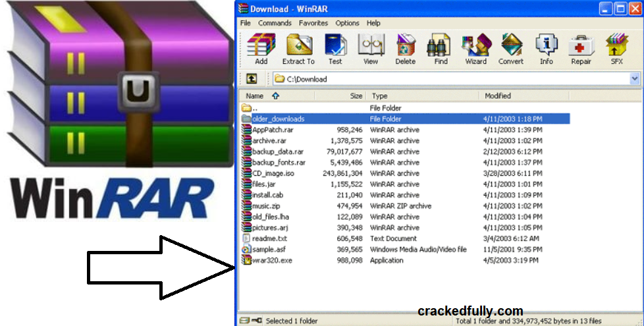The image size is (644, 326).
Task: Open the View toolbar icon
Action: click(x=371, y=45)
